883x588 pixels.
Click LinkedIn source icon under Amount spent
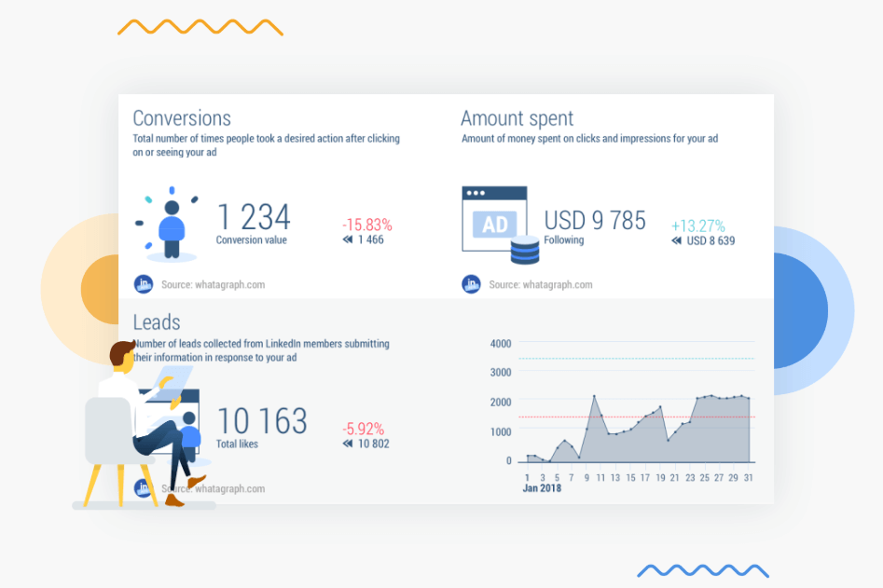(471, 284)
